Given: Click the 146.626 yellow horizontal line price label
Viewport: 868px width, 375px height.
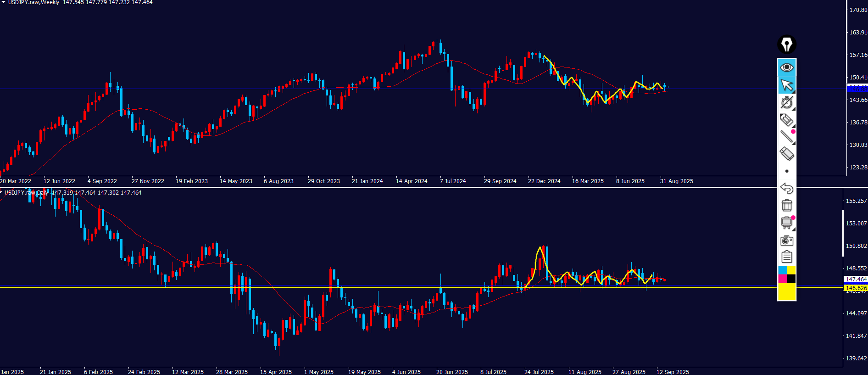Looking at the screenshot, I should click(x=856, y=288).
